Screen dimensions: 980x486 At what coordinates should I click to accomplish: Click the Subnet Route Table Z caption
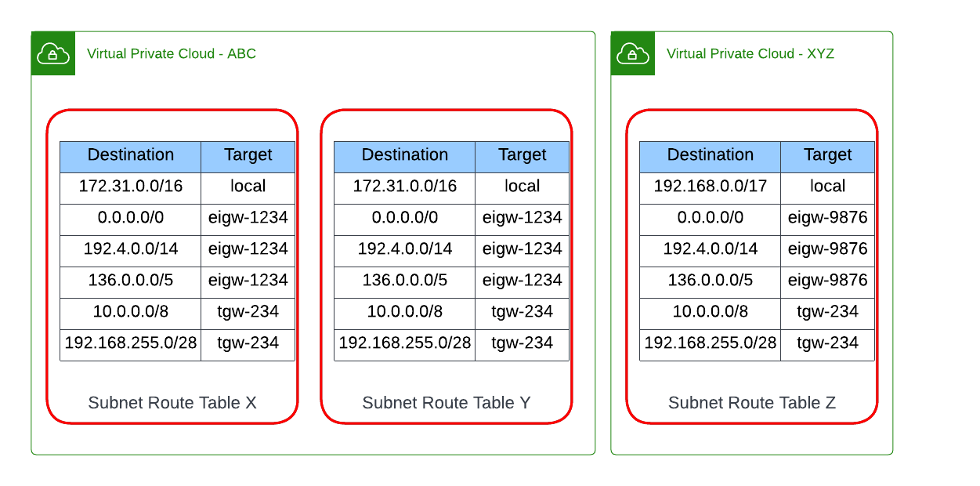tap(752, 403)
